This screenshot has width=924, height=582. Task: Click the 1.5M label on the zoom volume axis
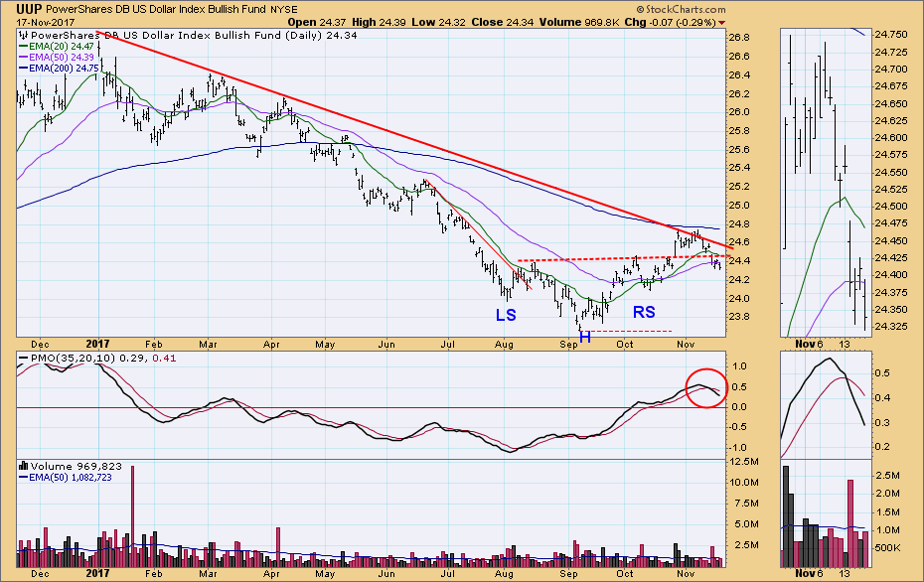[x=887, y=511]
